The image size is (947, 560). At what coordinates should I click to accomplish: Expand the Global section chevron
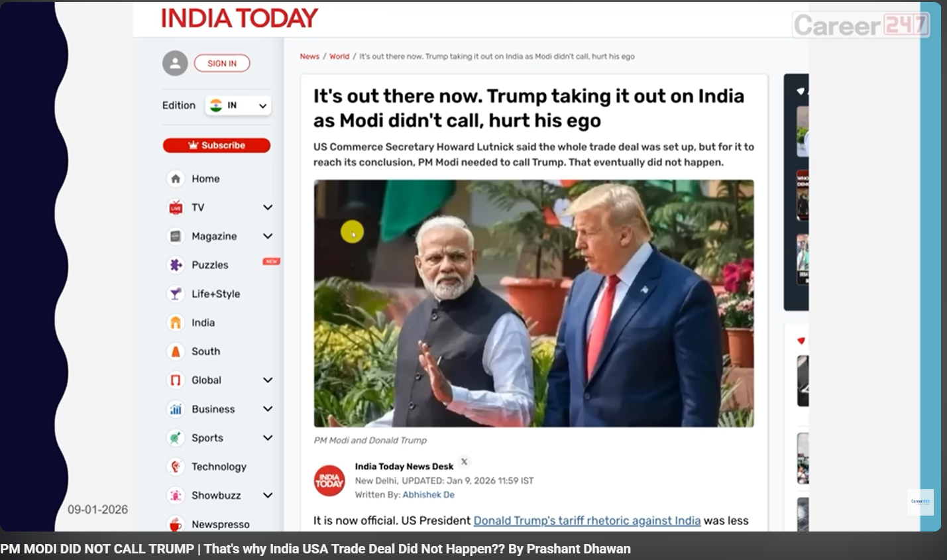268,380
